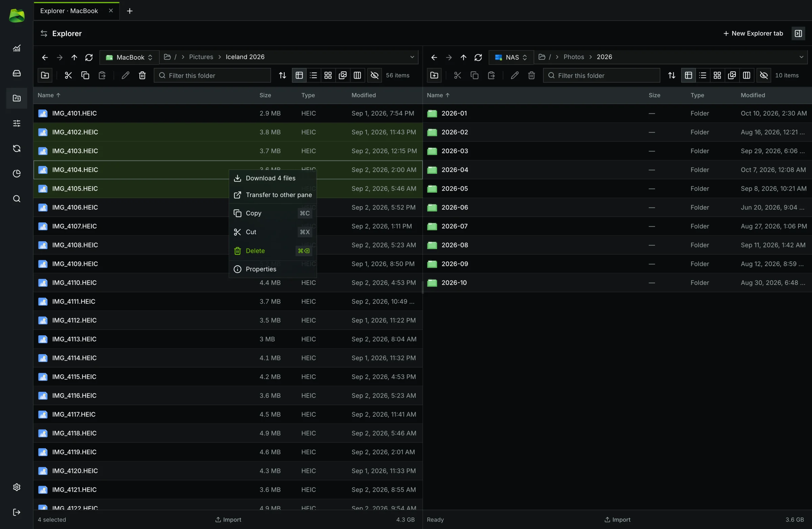Open the NAS location dropdown
This screenshot has height=529, width=812.
click(511, 57)
